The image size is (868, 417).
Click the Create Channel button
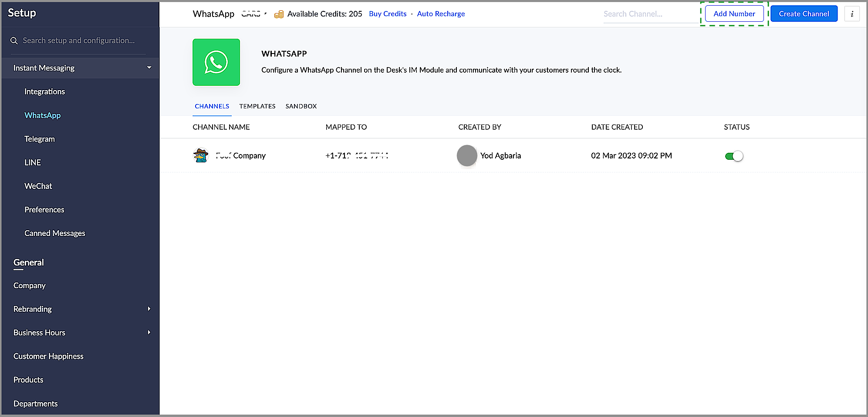pyautogui.click(x=804, y=14)
